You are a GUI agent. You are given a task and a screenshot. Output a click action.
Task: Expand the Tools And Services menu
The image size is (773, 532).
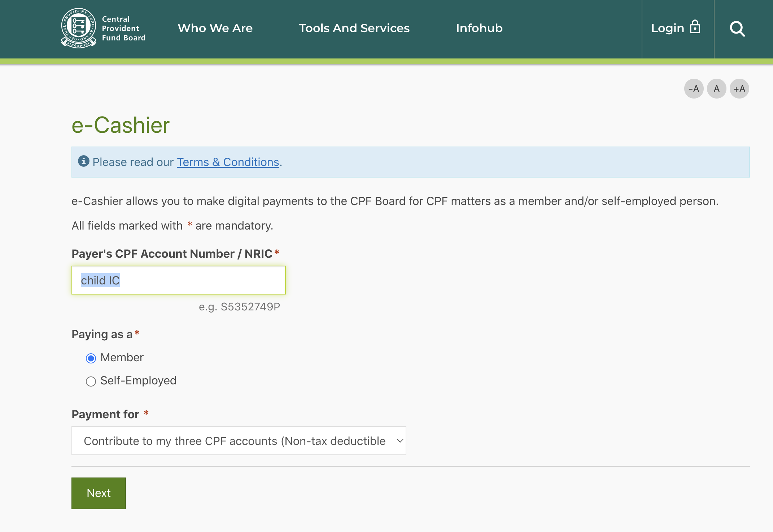tap(354, 28)
